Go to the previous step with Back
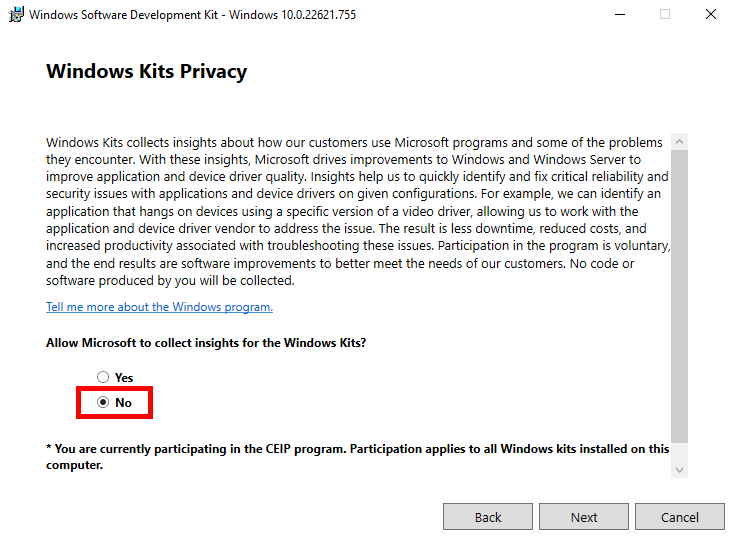734x541 pixels. click(x=488, y=517)
